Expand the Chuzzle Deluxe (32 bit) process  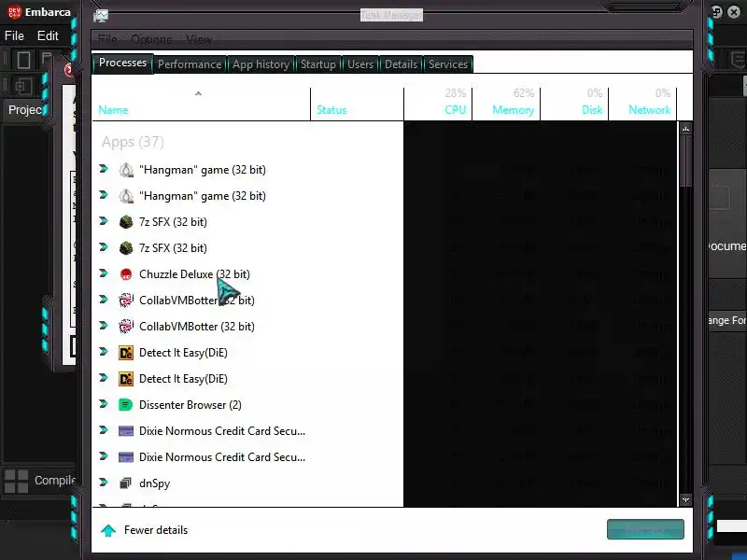coord(104,273)
